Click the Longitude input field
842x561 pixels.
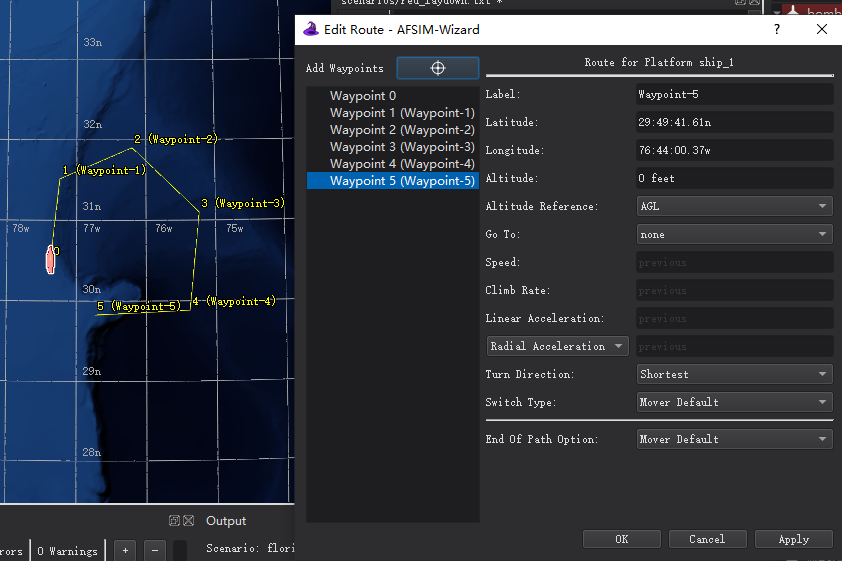pos(734,150)
